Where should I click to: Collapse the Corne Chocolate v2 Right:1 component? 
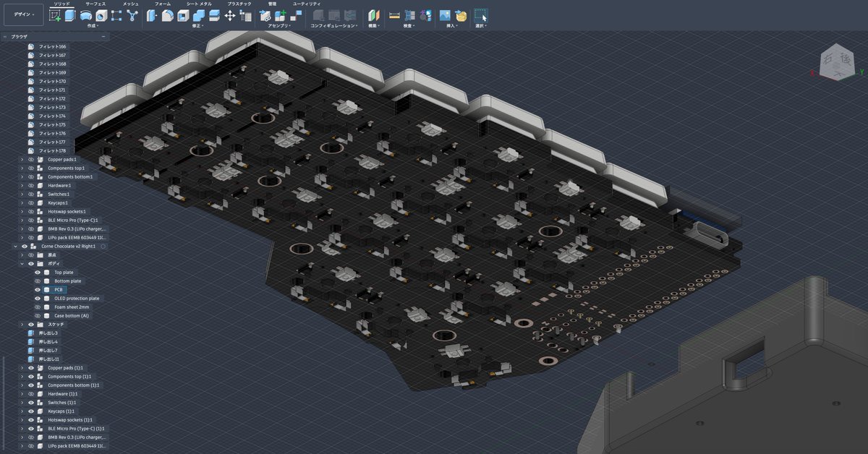point(15,246)
